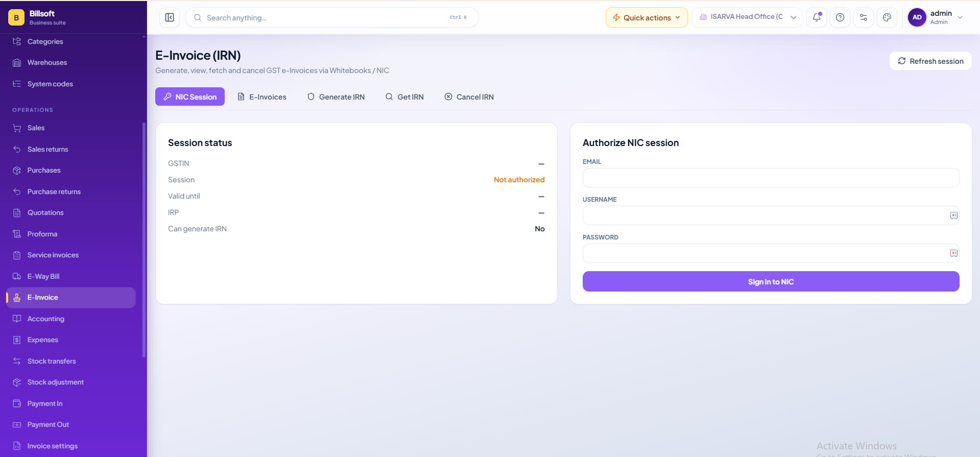Open System codes in the sidebar
This screenshot has width=980, height=457.
(71, 84)
